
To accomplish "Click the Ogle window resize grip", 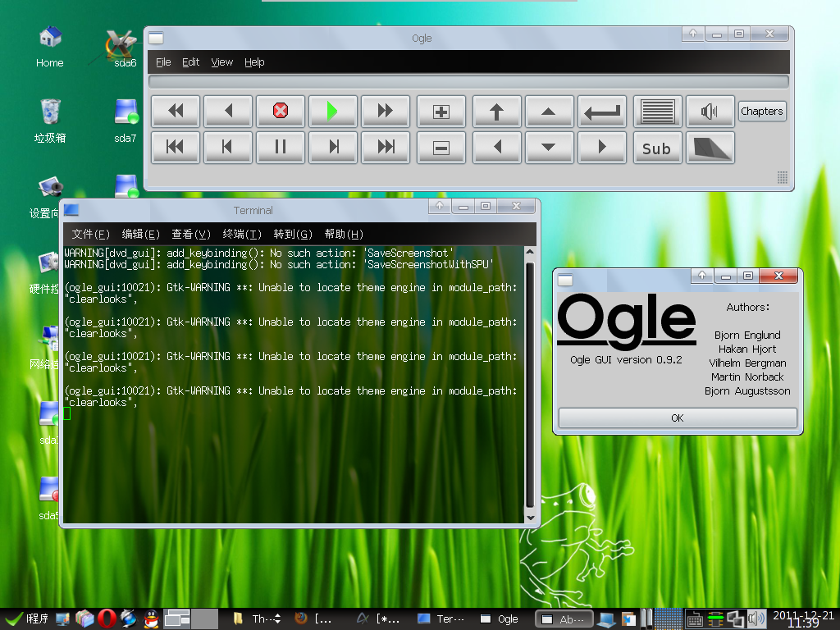I will tap(782, 178).
